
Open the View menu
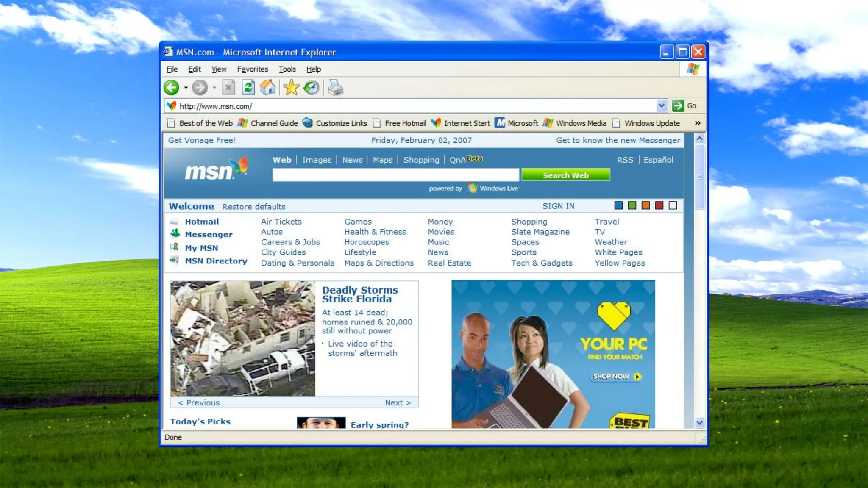tap(219, 69)
